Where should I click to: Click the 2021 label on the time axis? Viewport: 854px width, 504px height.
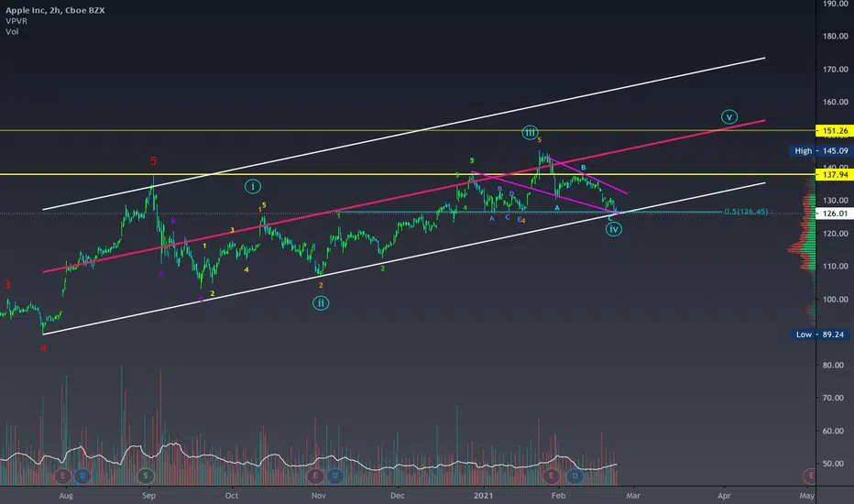[483, 496]
